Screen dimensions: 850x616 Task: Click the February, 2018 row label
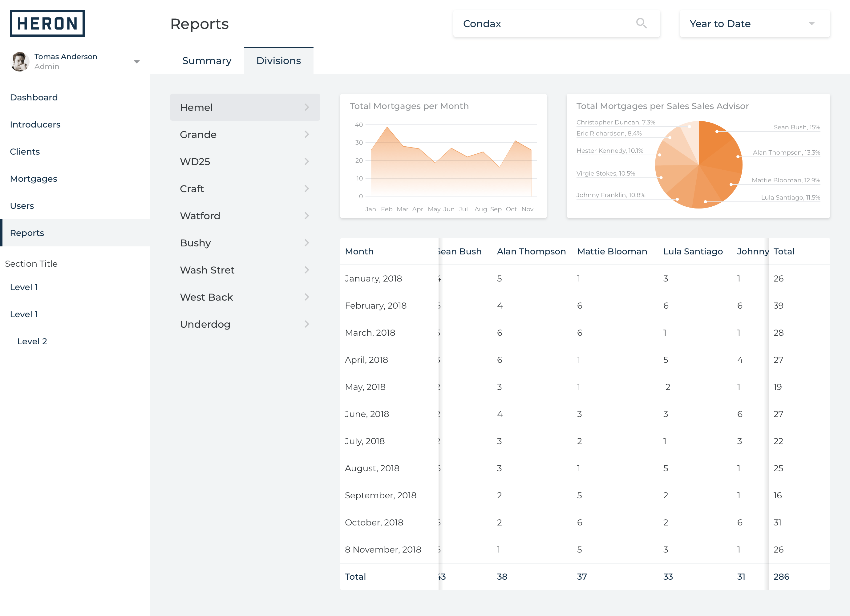point(375,306)
